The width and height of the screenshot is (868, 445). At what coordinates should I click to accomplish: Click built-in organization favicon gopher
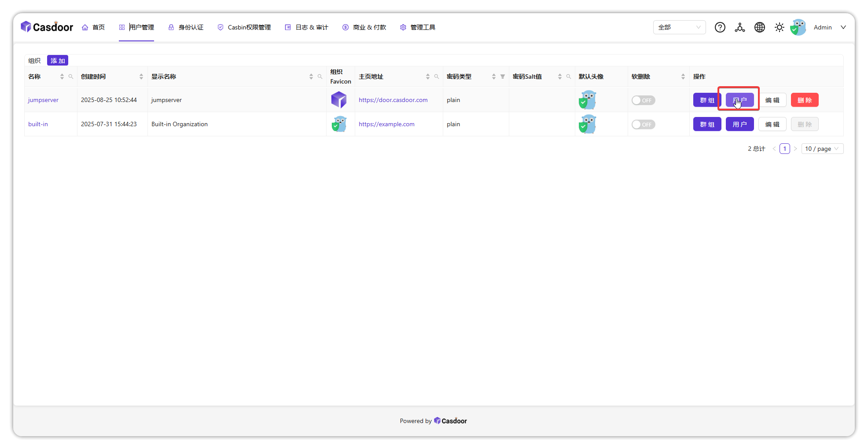tap(339, 124)
